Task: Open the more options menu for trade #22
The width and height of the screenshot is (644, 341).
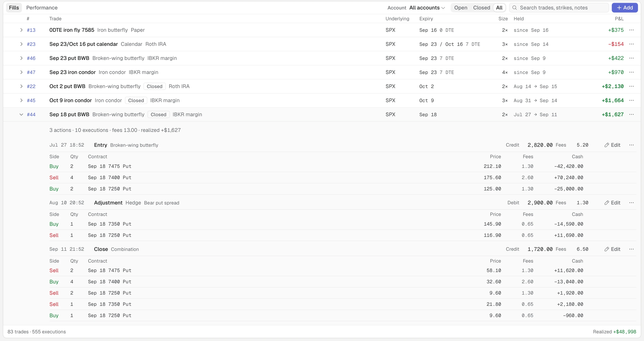Action: [631, 86]
